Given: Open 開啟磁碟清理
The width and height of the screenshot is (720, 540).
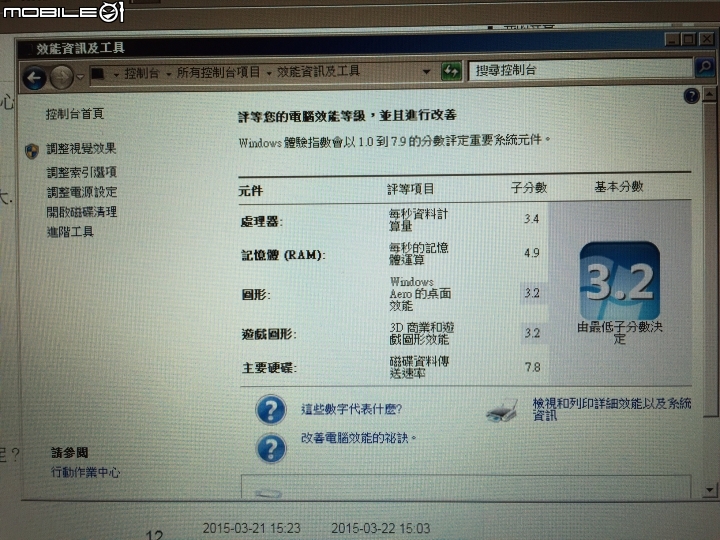Looking at the screenshot, I should (82, 212).
